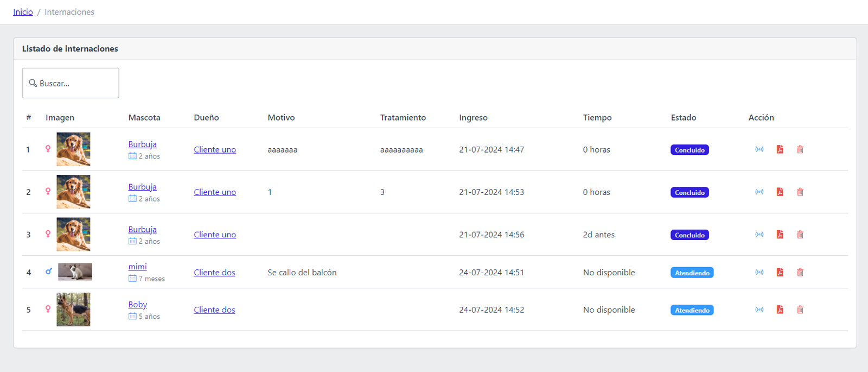Viewport: 868px width, 372px height.
Task: Click Burbuja's photo thumbnail in row 2
Action: [73, 192]
